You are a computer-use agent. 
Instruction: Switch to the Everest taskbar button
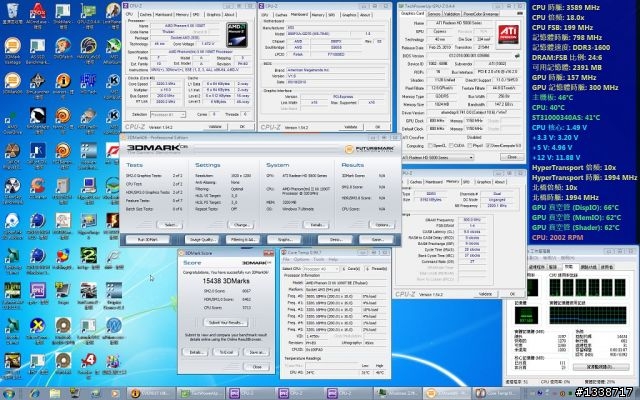click(151, 393)
